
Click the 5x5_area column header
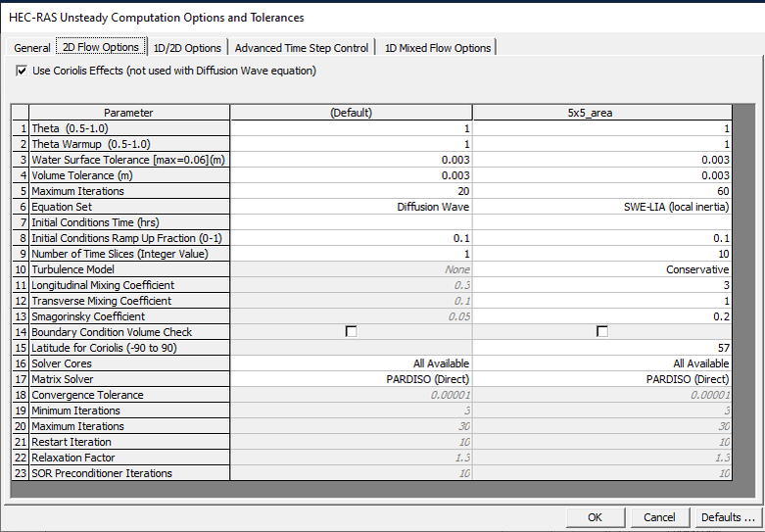[x=602, y=113]
